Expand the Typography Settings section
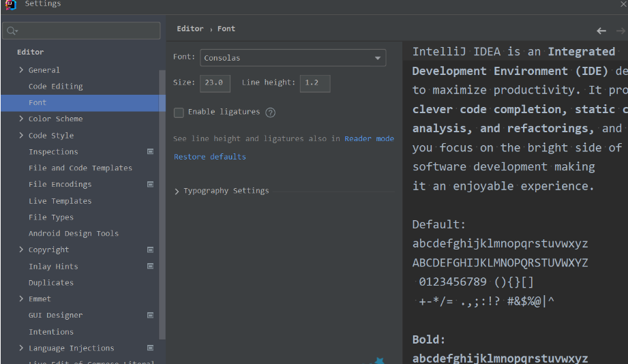628x364 pixels. pyautogui.click(x=178, y=192)
